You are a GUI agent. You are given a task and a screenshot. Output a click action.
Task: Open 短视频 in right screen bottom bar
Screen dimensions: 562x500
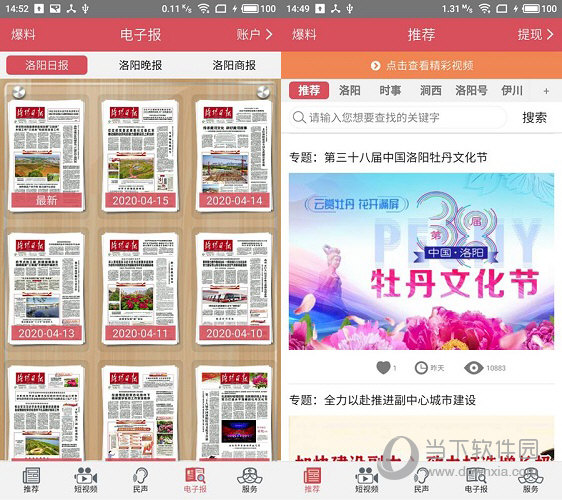point(367,480)
